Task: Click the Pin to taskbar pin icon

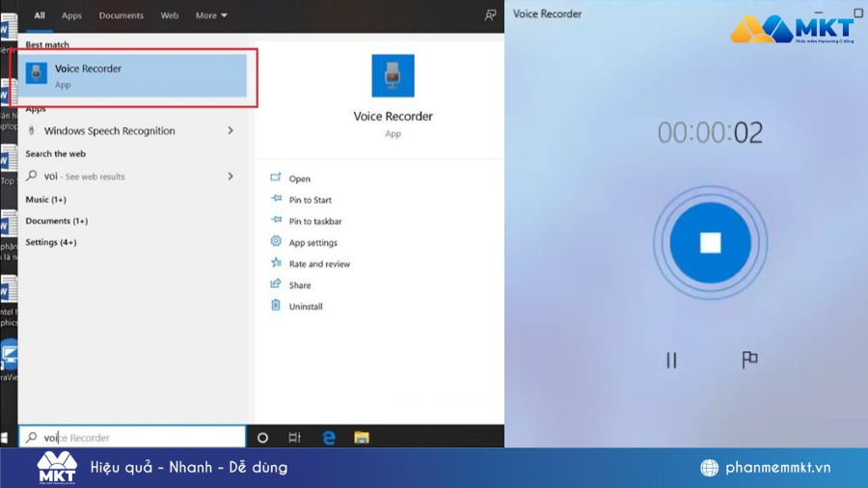Action: [276, 220]
